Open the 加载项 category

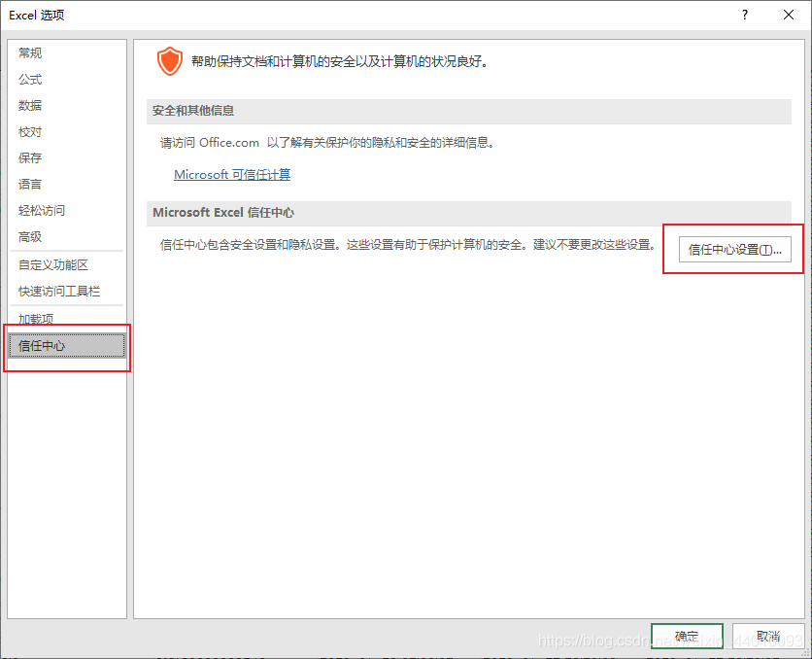tap(66, 319)
